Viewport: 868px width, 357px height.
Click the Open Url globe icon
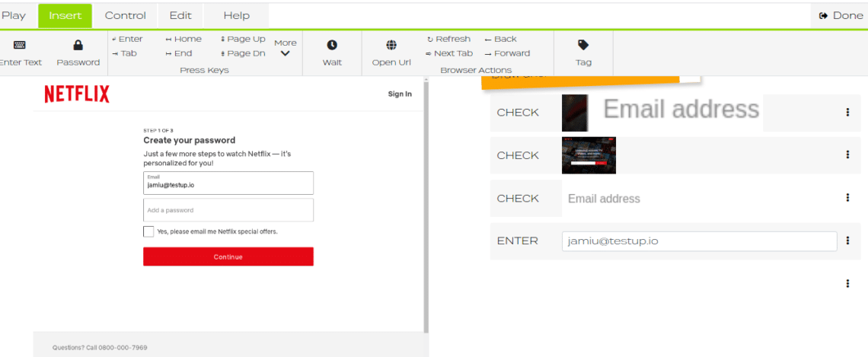391,46
